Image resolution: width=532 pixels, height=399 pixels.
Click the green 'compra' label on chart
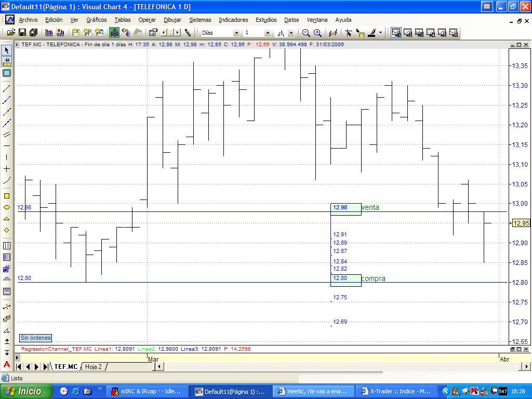point(373,278)
